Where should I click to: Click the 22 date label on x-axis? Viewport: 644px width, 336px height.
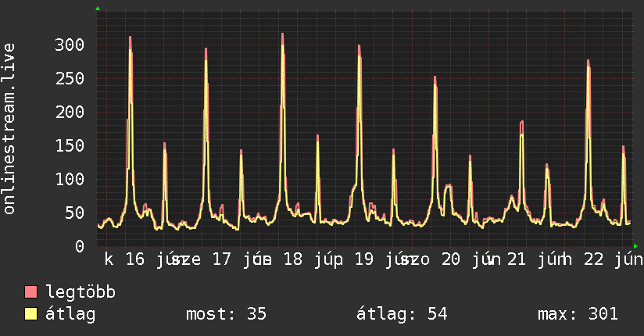click(x=593, y=259)
